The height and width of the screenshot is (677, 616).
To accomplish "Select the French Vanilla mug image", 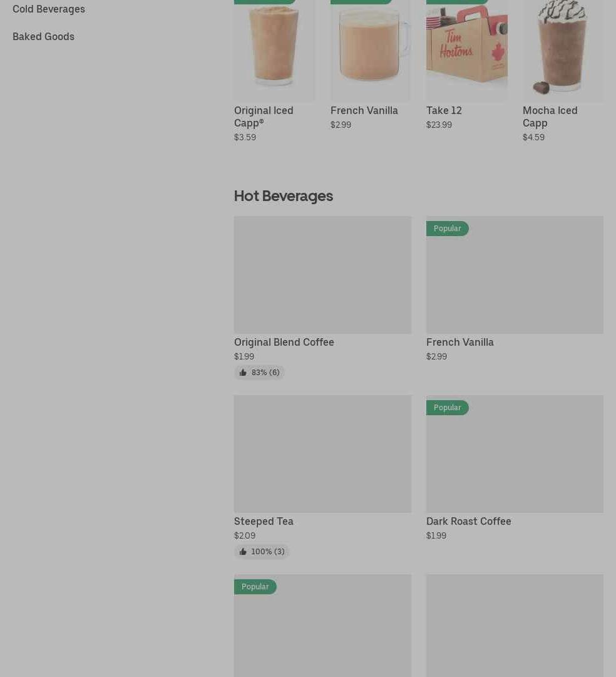I will point(371,50).
